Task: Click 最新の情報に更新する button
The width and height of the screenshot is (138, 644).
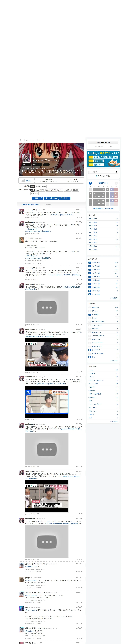Action: [x=103, y=143]
